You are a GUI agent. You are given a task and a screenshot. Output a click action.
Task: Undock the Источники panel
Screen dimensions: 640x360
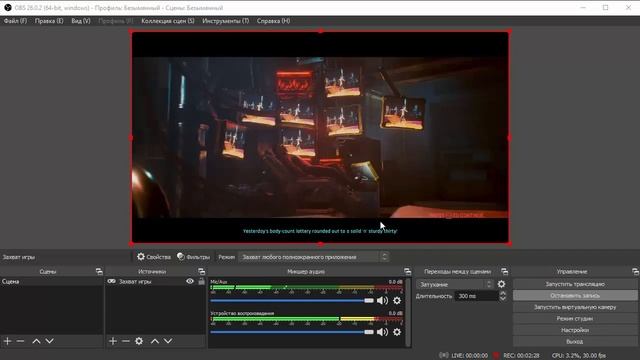(201, 271)
